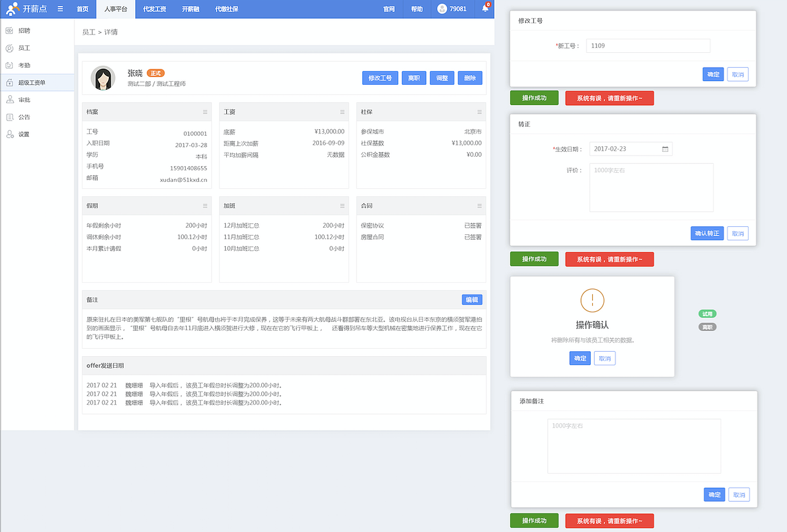Screen dimensions: 787x532
Task: Click the 员工 breadcrumb link
Action: [x=89, y=32]
